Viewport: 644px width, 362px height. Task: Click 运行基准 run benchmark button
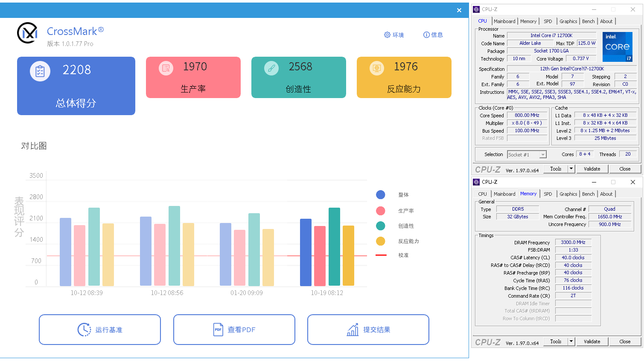pos(100,330)
